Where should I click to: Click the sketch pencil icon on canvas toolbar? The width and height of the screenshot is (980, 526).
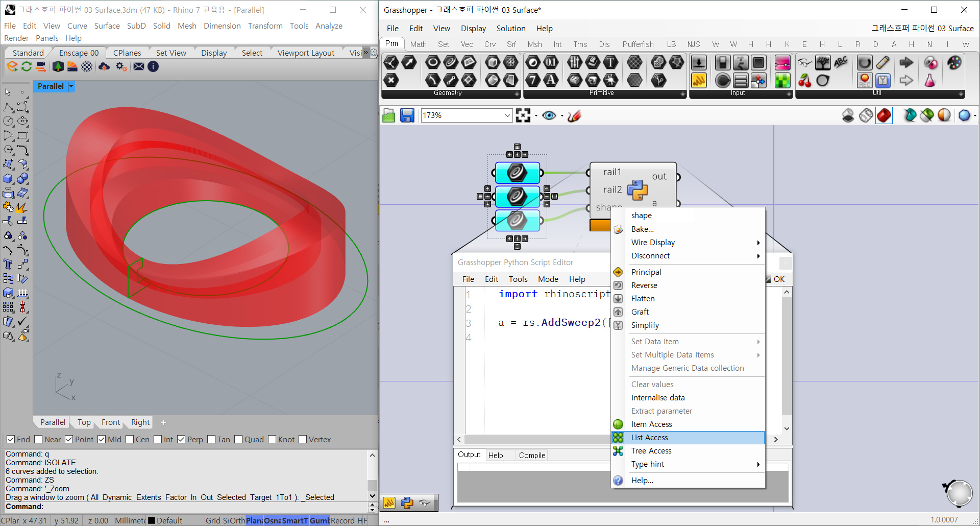[x=574, y=115]
